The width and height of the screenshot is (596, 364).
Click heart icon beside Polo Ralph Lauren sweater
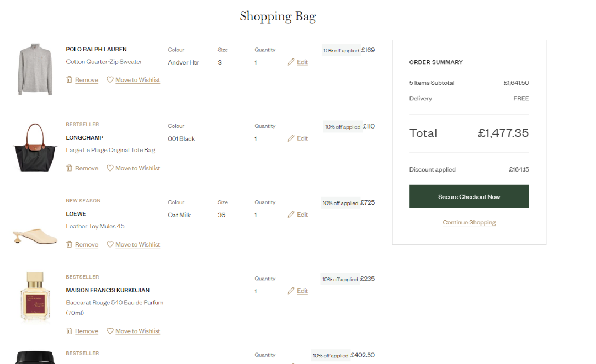(110, 80)
